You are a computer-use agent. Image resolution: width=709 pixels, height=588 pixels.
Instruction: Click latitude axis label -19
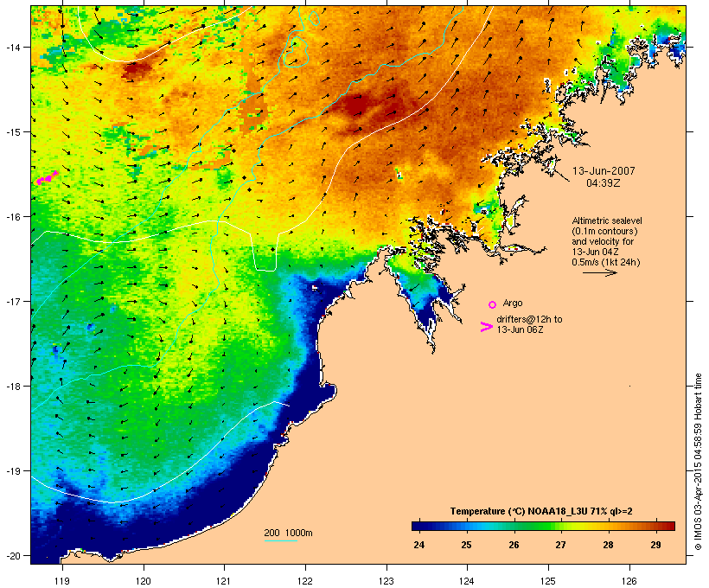tap(12, 471)
